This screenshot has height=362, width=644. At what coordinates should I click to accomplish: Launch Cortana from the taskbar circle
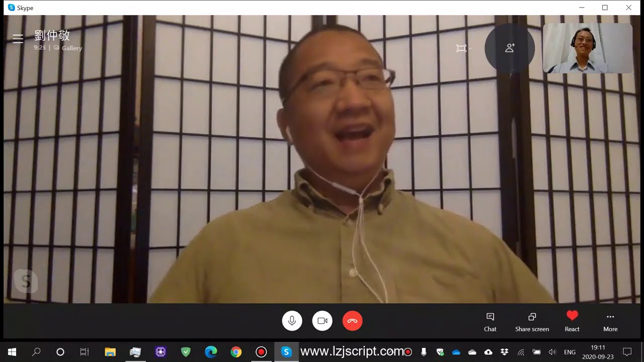[60, 352]
